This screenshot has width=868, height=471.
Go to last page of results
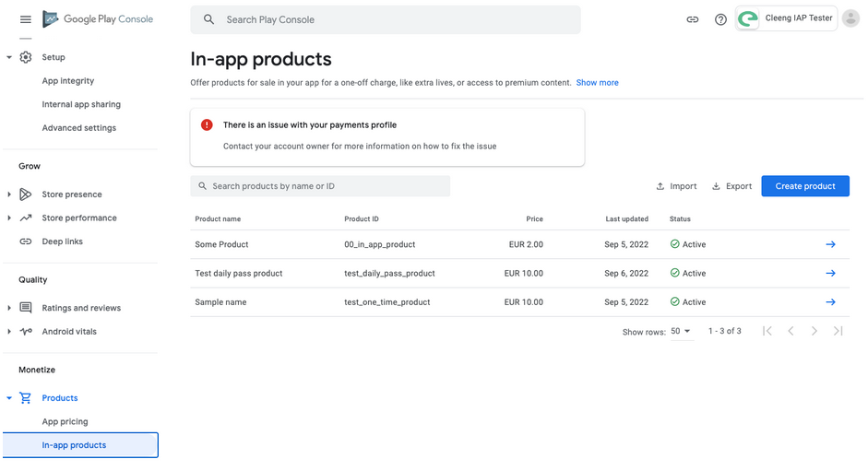(838, 331)
